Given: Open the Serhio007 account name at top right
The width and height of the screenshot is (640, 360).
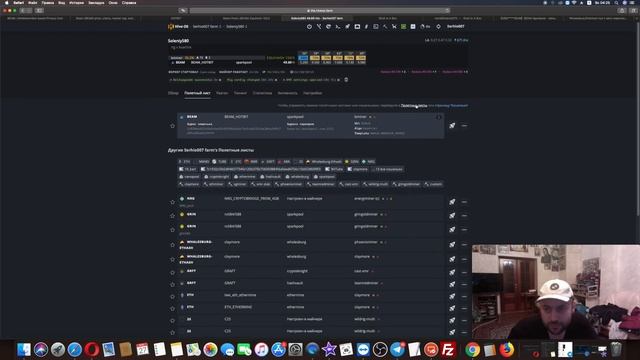Looking at the screenshot, I should [456, 27].
